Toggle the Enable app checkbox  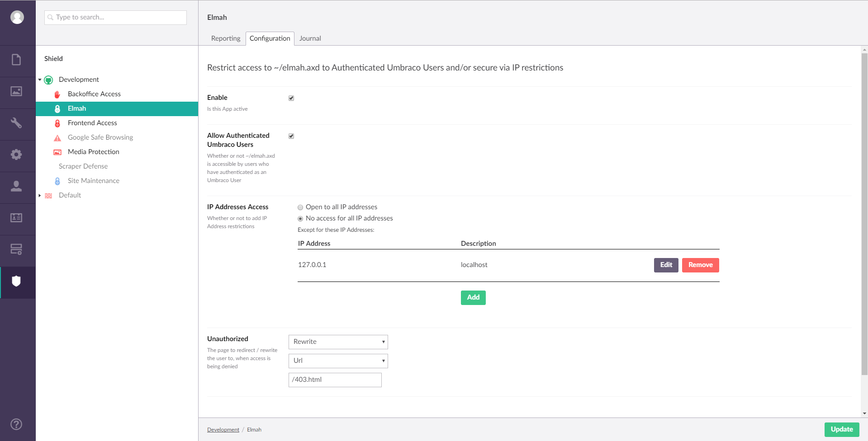(291, 98)
